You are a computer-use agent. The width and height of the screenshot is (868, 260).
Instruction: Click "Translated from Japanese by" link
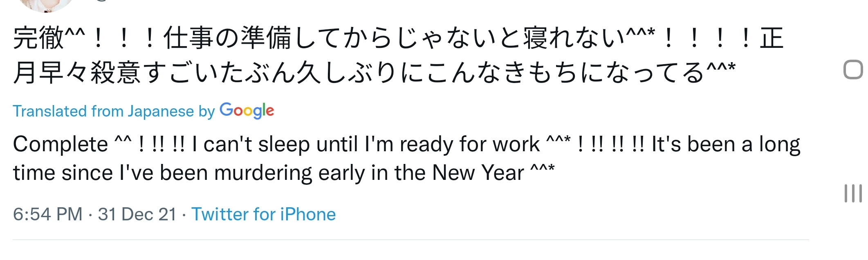pos(114,111)
